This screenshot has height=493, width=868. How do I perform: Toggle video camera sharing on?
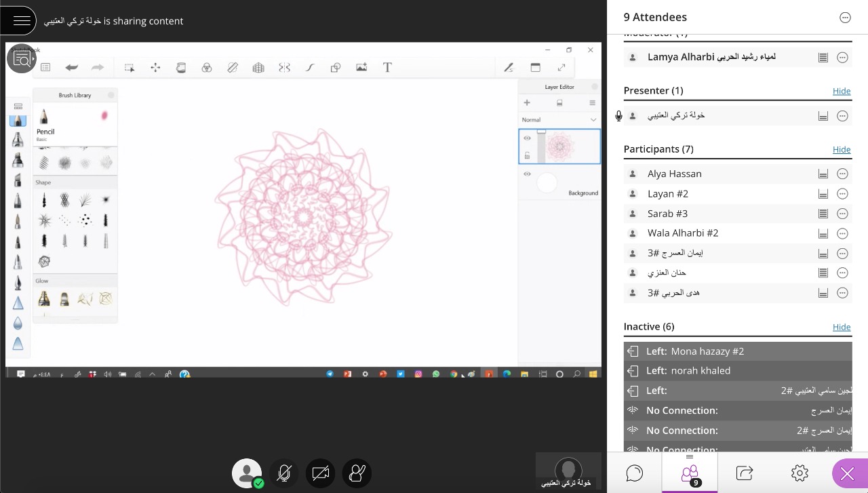click(x=321, y=473)
